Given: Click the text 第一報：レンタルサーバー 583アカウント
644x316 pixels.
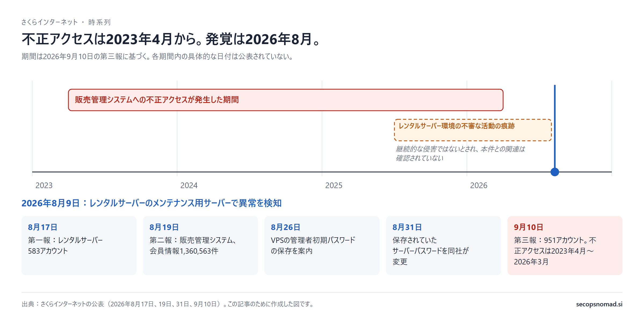Looking at the screenshot, I should point(65,245).
